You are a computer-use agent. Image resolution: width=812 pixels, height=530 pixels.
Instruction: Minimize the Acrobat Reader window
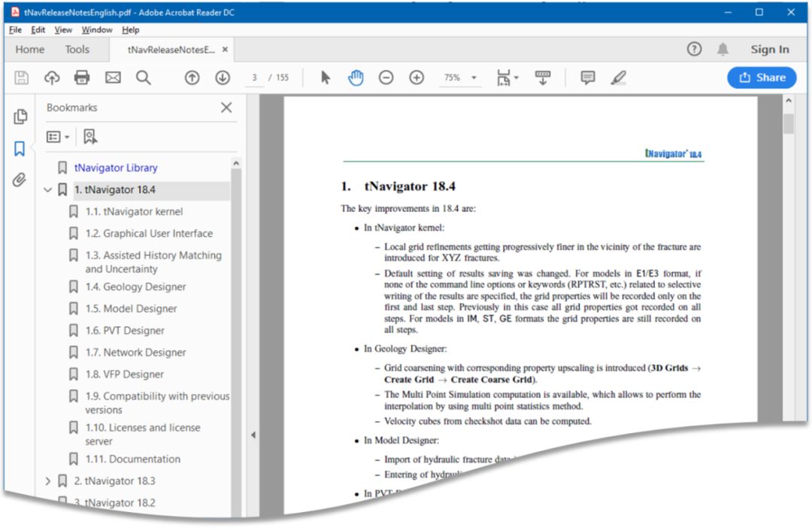[728, 13]
